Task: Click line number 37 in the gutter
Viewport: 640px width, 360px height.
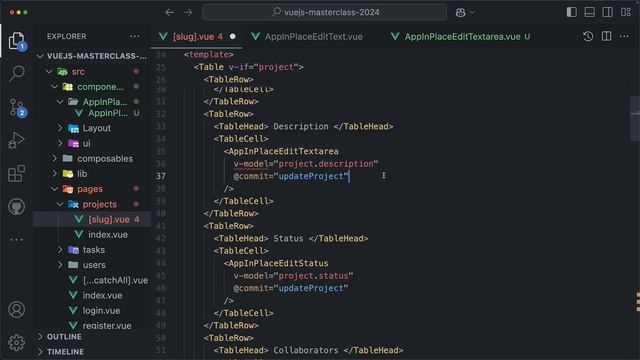Action: 161,176
